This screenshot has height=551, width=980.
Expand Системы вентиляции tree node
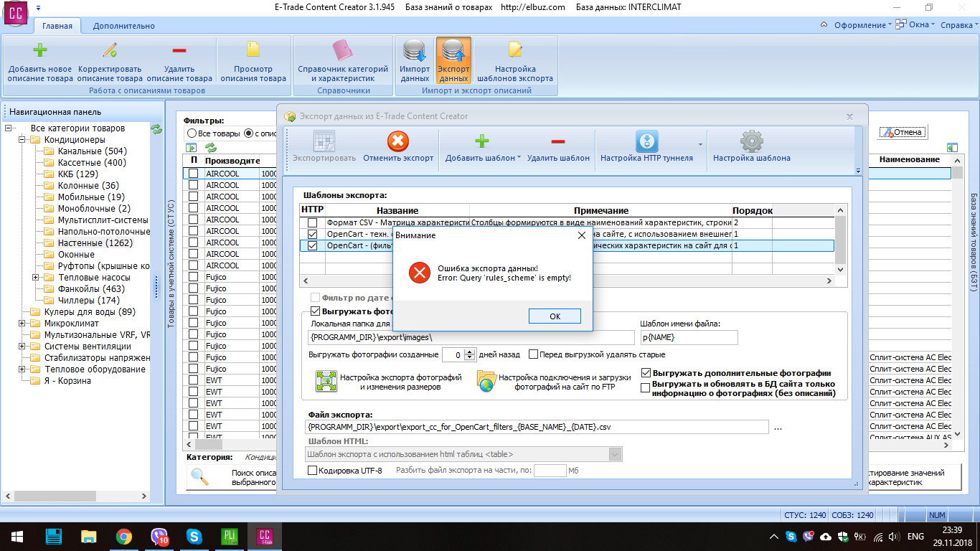[x=22, y=347]
